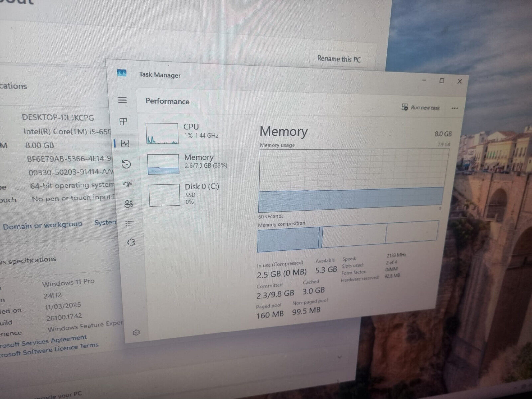Viewport: 532px width, 399px height.
Task: Open Microsoft Software Licence Terms link
Action: point(49,350)
